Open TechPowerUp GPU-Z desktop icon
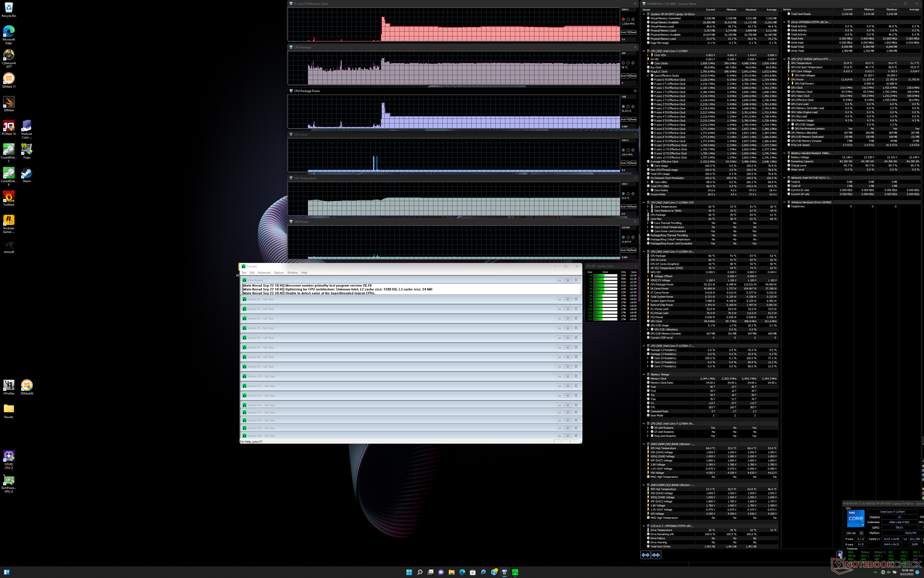 [x=9, y=480]
